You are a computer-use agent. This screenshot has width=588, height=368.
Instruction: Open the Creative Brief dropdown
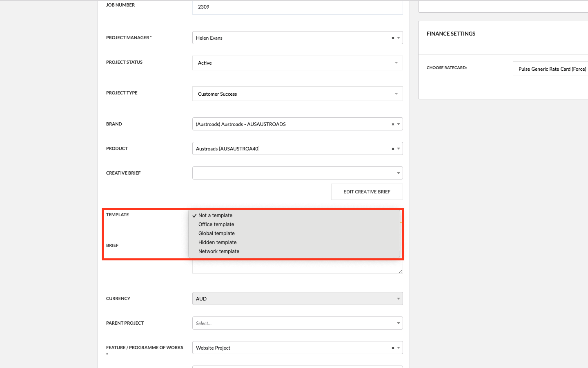tap(297, 173)
